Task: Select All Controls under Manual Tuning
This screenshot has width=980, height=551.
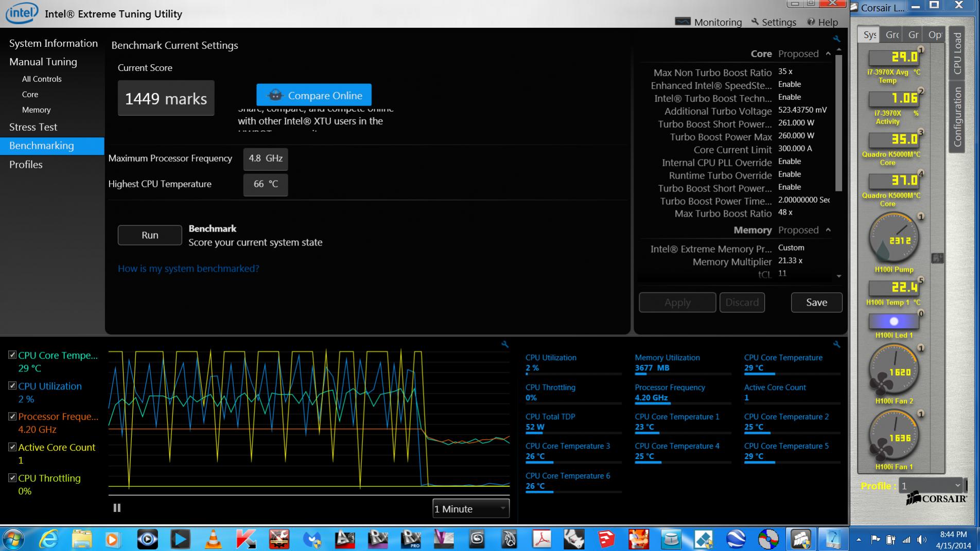Action: 42,79
